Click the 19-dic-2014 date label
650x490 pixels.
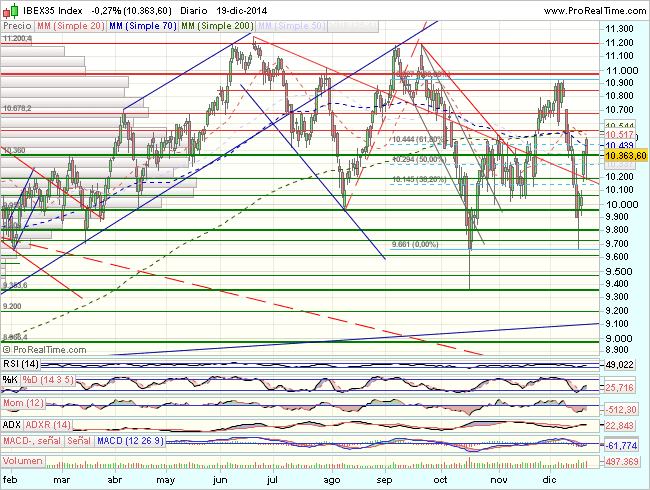[242, 11]
